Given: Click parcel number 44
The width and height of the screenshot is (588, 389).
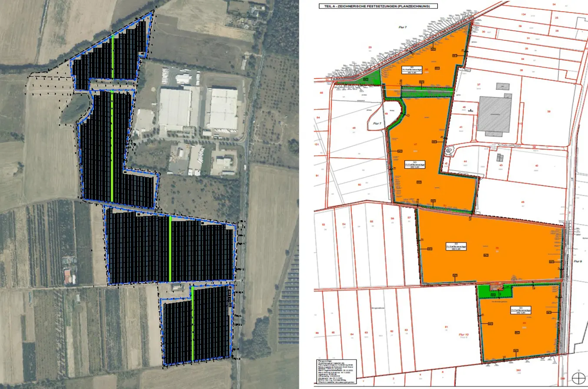Looking at the screenshot, I should click(x=465, y=162).
